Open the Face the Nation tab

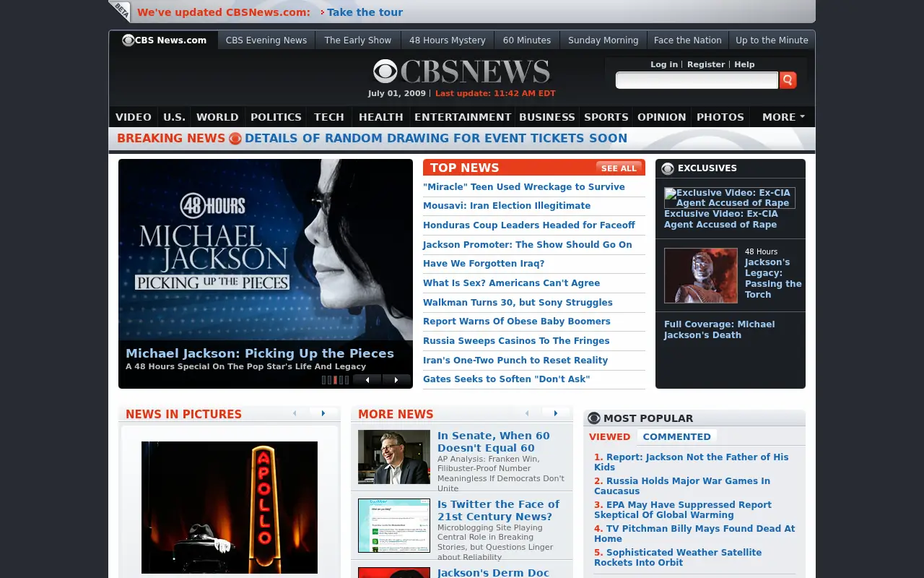688,40
